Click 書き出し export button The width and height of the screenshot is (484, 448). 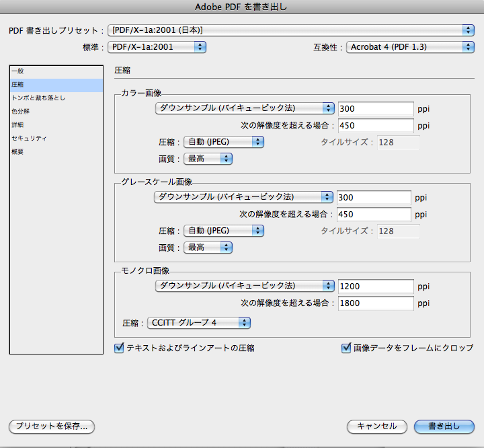tap(444, 426)
